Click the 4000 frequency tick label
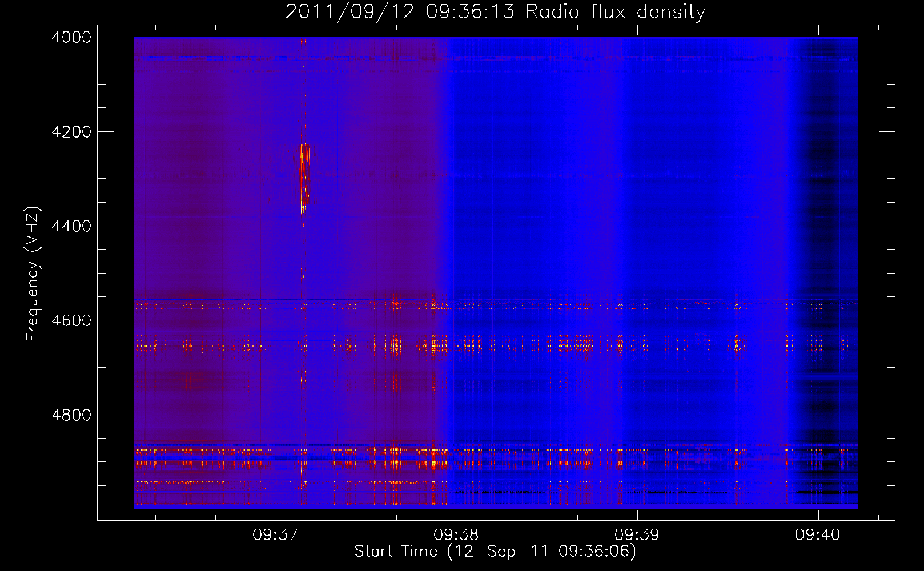Screen dimensions: 924x571 (71, 37)
